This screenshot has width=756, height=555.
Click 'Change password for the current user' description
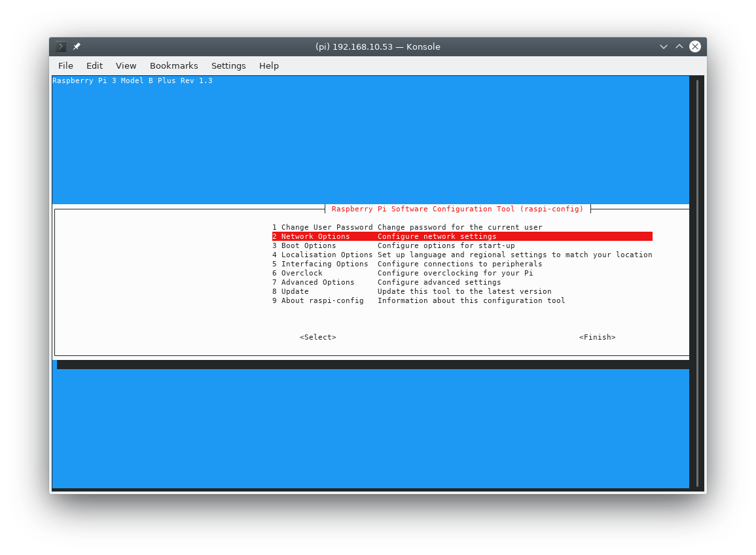(460, 227)
